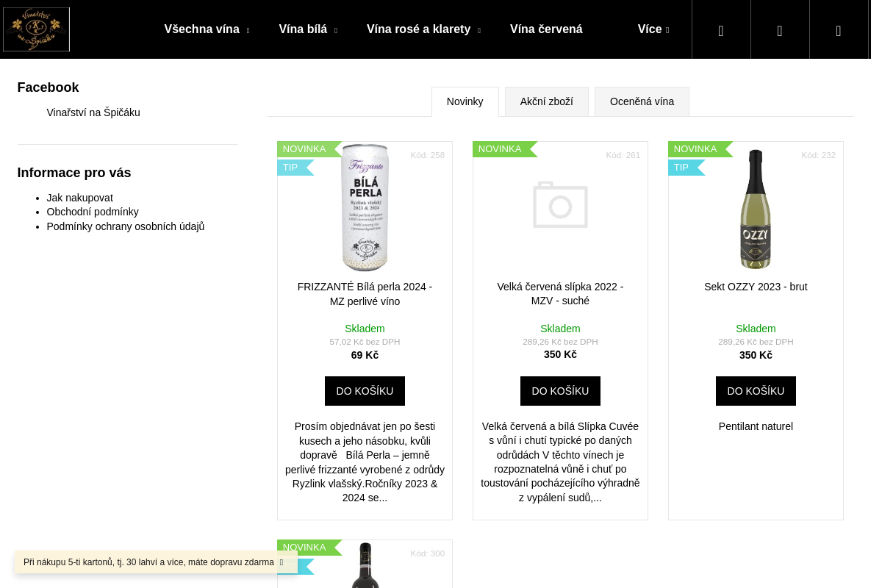Select the Novinky tab
The image size is (882, 588).
465,101
